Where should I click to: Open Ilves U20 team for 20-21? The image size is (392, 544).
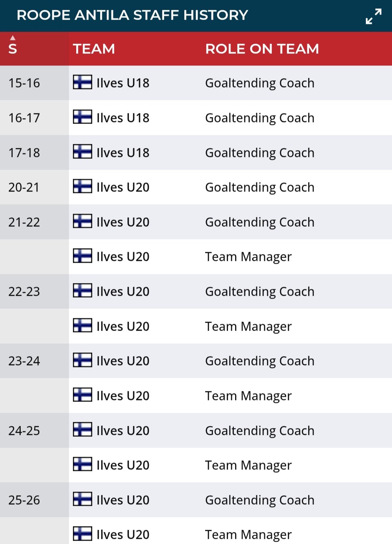point(123,188)
